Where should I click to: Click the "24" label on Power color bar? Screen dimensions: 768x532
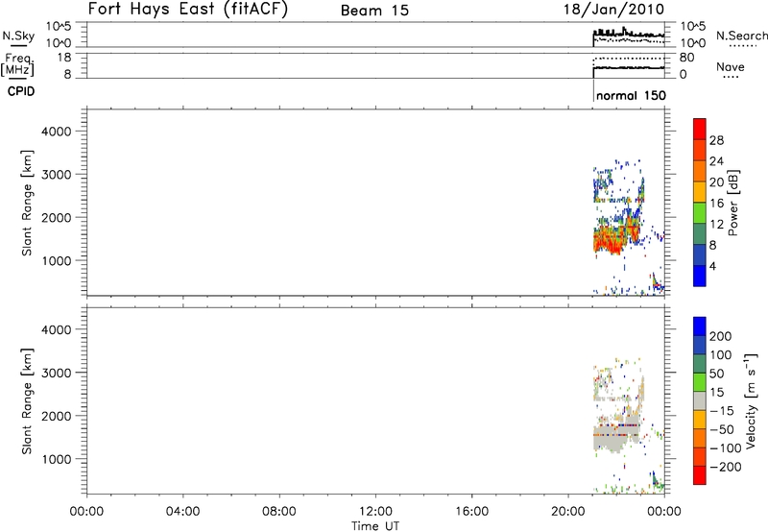716,161
